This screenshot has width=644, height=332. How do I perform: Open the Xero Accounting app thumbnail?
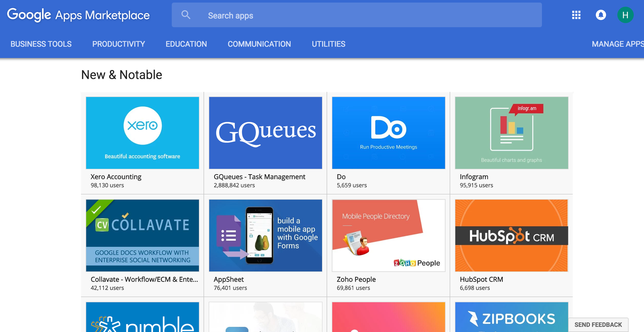tap(142, 133)
